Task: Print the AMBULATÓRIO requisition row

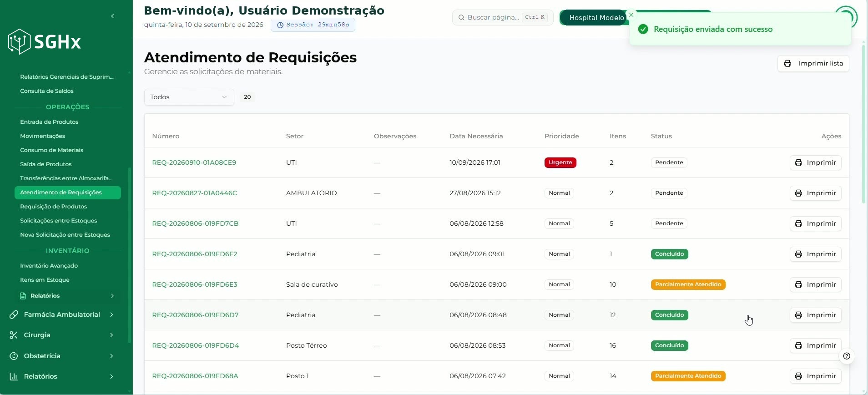Action: click(x=815, y=193)
